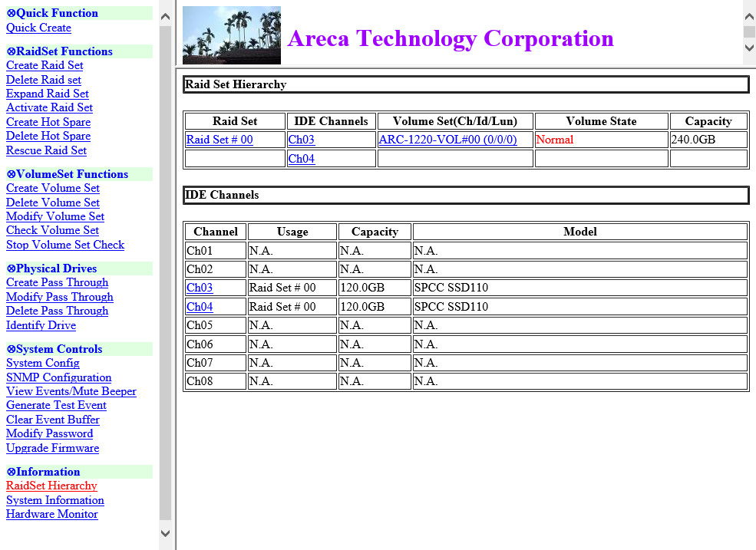Click Ch03 link in the Channel column
The height and width of the screenshot is (550, 756).
(200, 288)
